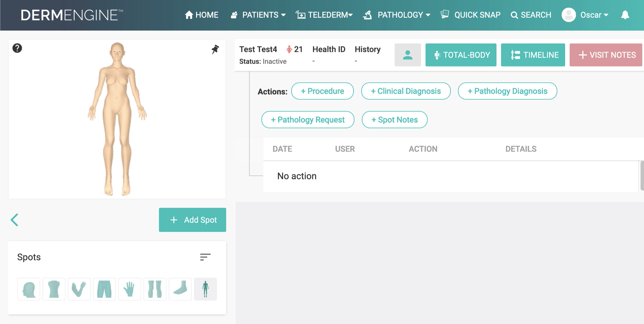The width and height of the screenshot is (644, 324).
Task: Click the actions table vertical scrollbar
Action: [642, 175]
